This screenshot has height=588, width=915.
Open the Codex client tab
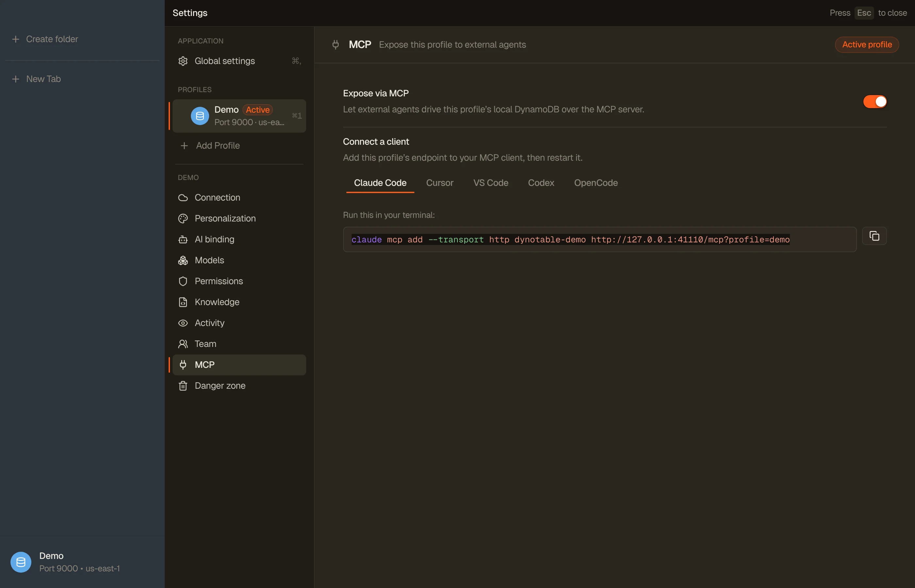(541, 183)
